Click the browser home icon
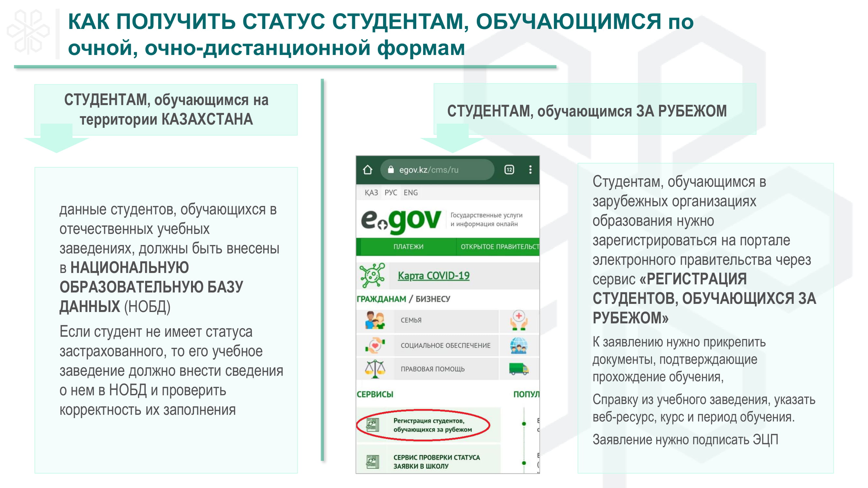 [368, 169]
